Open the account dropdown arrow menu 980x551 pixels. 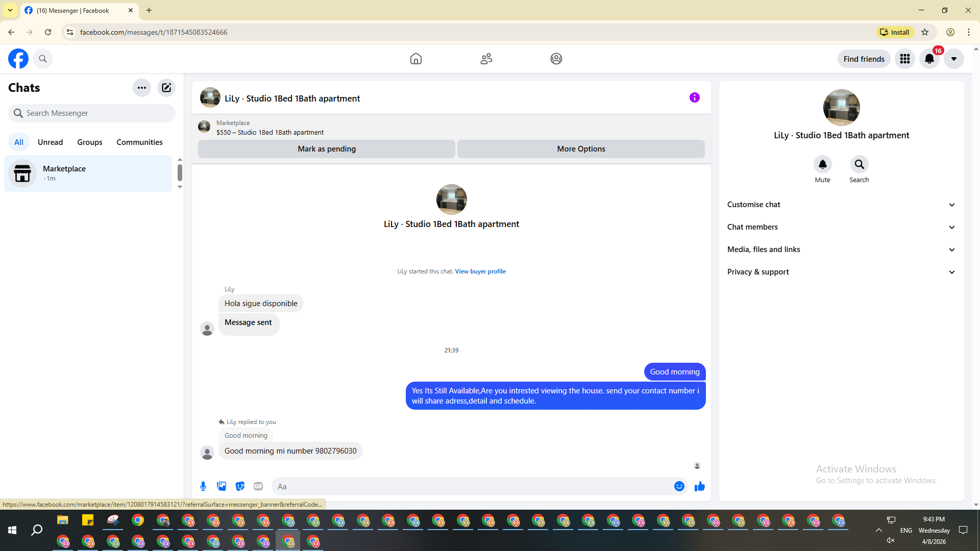[x=953, y=59]
